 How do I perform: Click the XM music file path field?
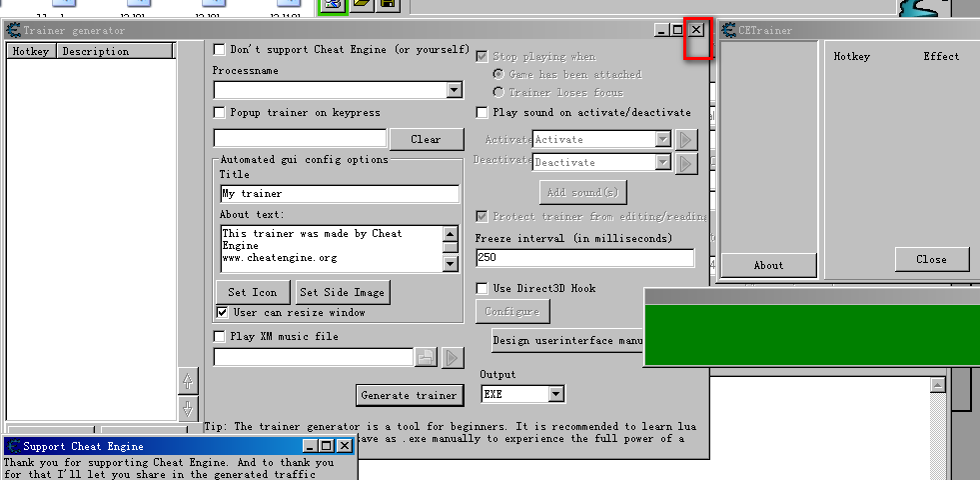[x=313, y=357]
